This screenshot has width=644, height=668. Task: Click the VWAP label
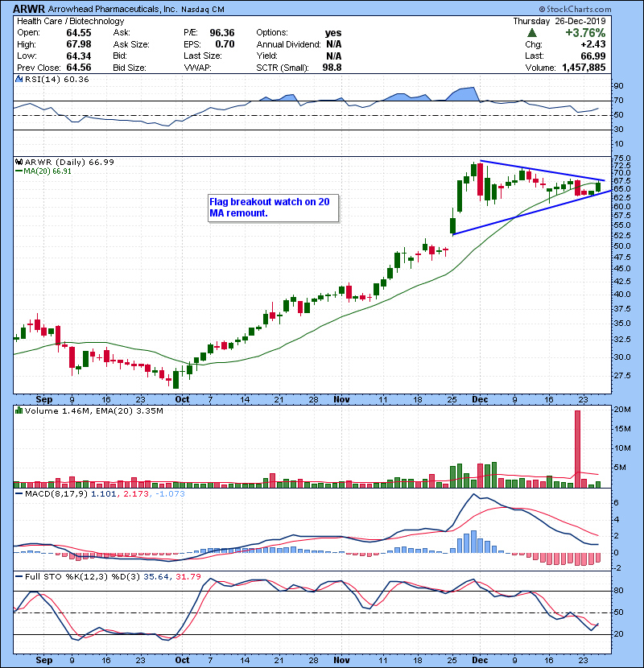point(197,68)
